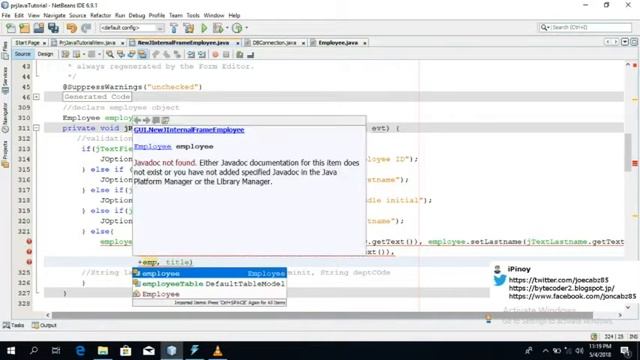Open the Debug Main Project dropdown arrow
Viewport: 640px width, 360px height.
click(x=227, y=28)
